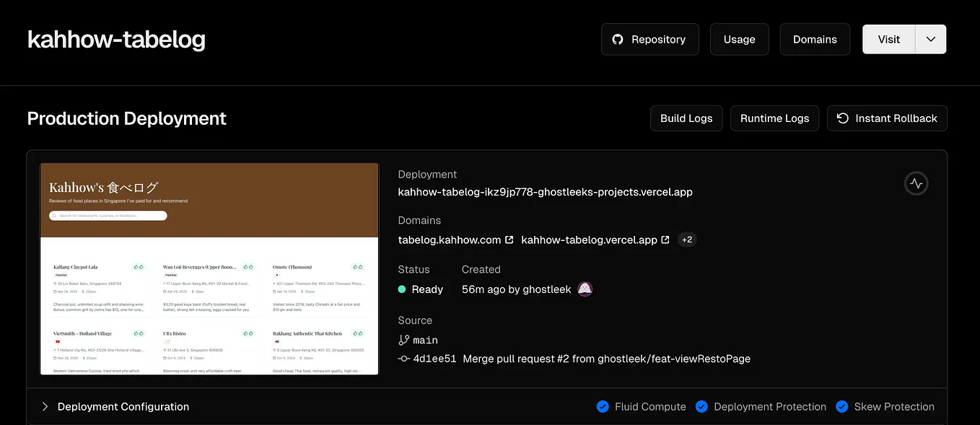Toggle the Fluid Compute checkmark

[603, 406]
